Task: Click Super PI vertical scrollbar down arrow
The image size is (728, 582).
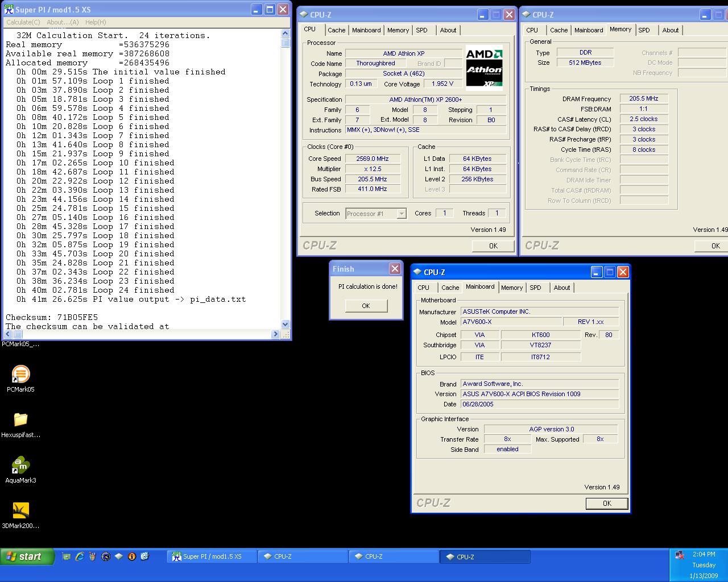Action: [286, 325]
